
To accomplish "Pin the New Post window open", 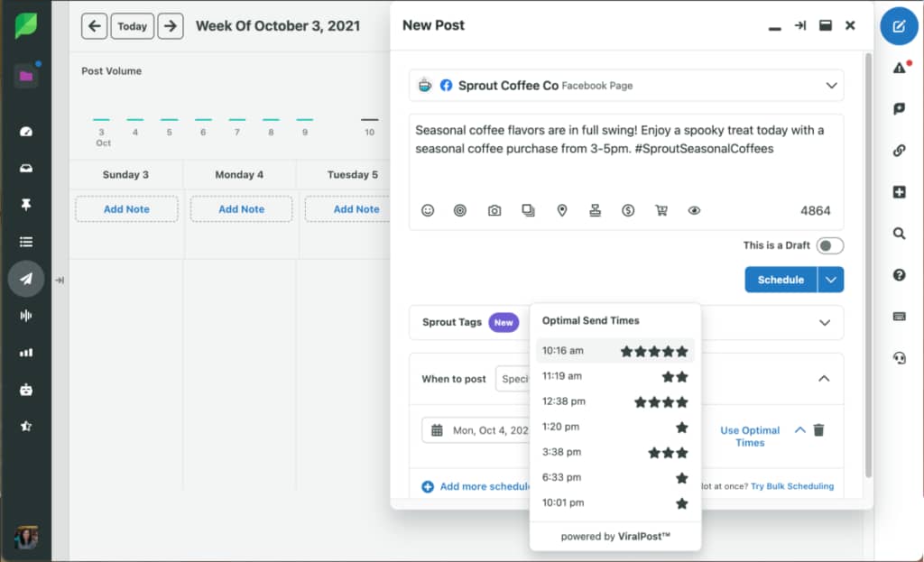I will [x=799, y=25].
